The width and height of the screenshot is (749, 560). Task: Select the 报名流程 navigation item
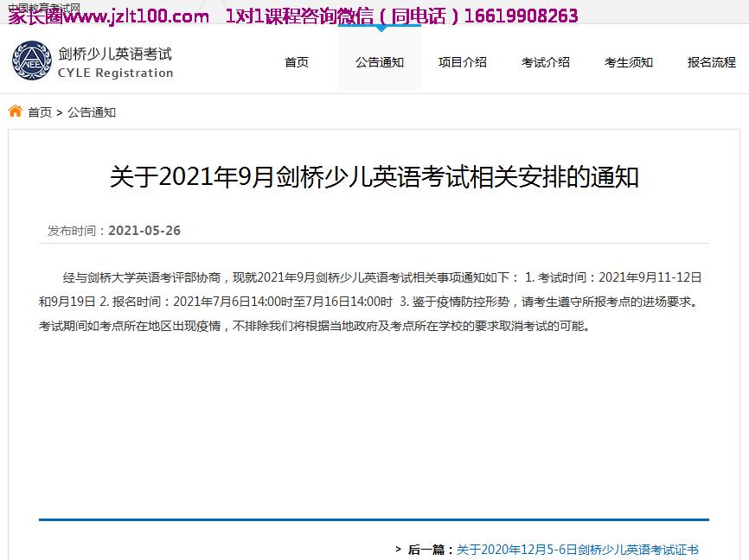[x=712, y=62]
